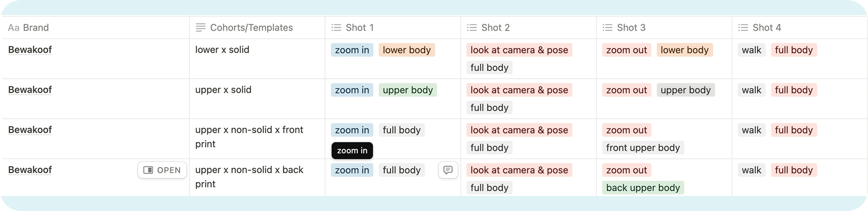Click the Aa icon in Brand header
868x211 pixels.
coord(14,28)
